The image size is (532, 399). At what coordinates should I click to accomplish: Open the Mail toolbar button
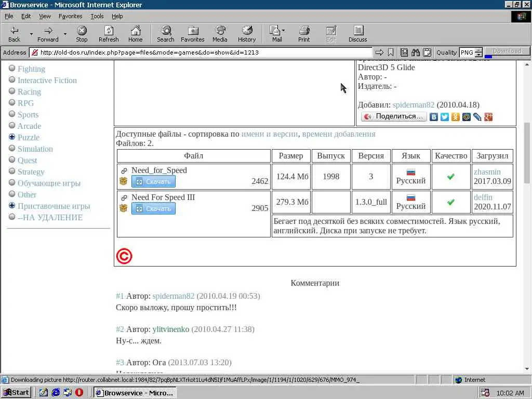(275, 34)
